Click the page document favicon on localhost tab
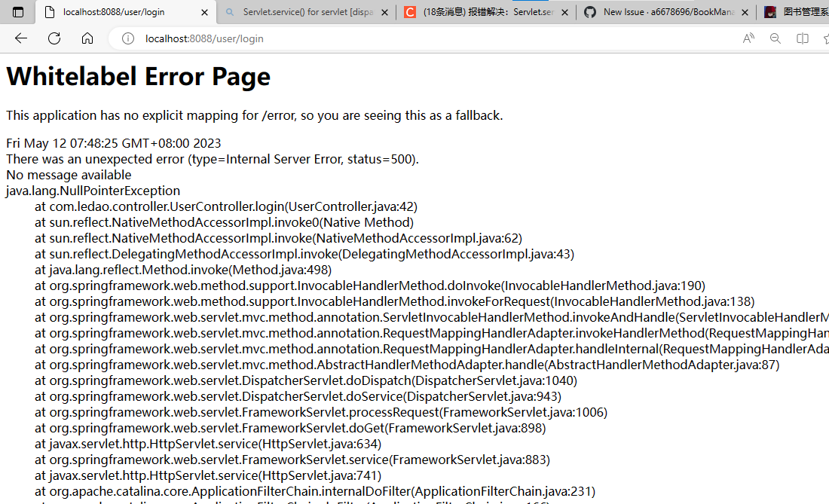Viewport: 829px width, 504px height. 50,12
